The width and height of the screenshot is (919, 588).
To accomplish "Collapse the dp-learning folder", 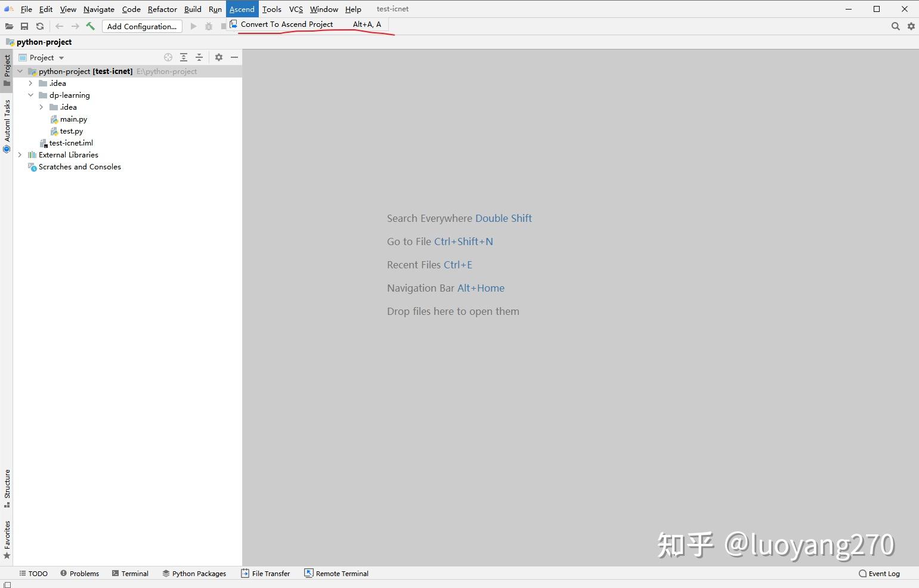I will tap(31, 95).
